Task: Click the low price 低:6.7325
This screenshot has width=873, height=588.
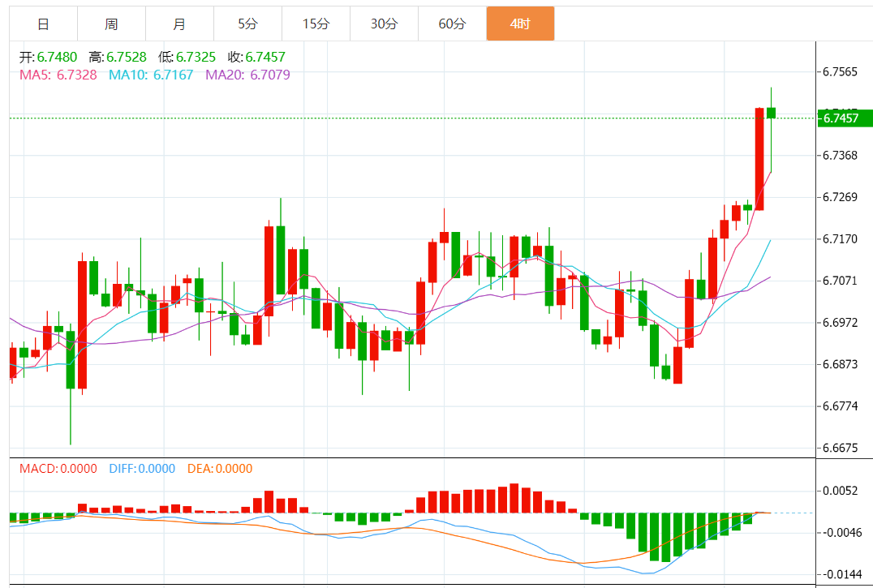Action: click(187, 57)
